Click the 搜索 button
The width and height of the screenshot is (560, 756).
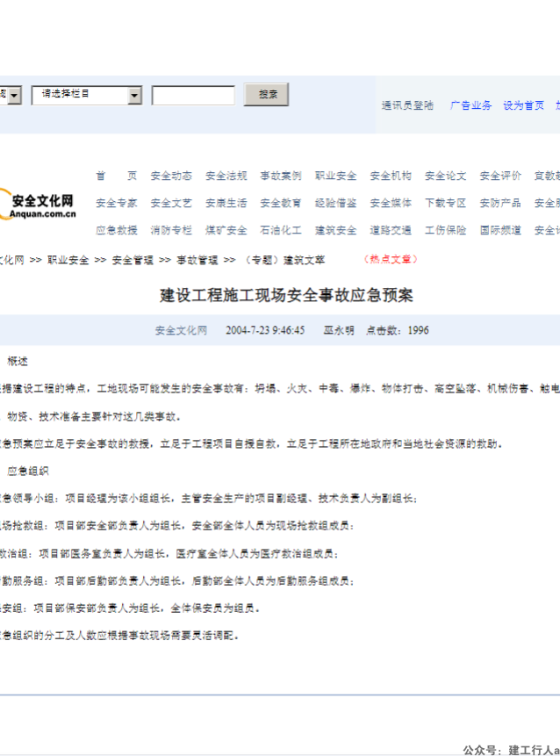tap(266, 94)
